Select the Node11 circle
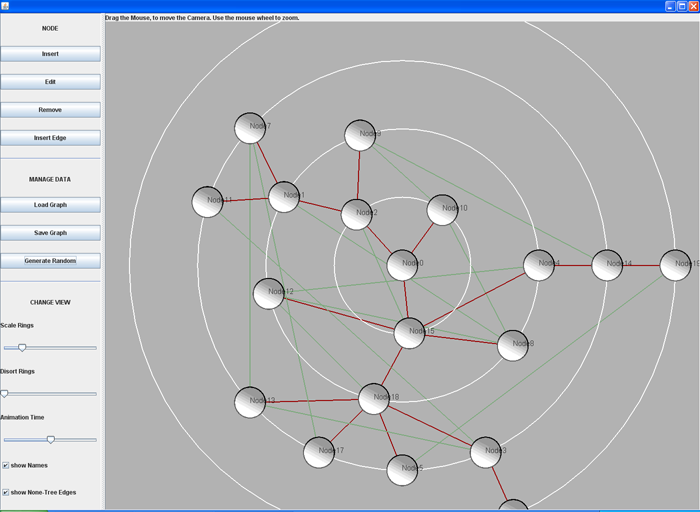 click(x=208, y=202)
